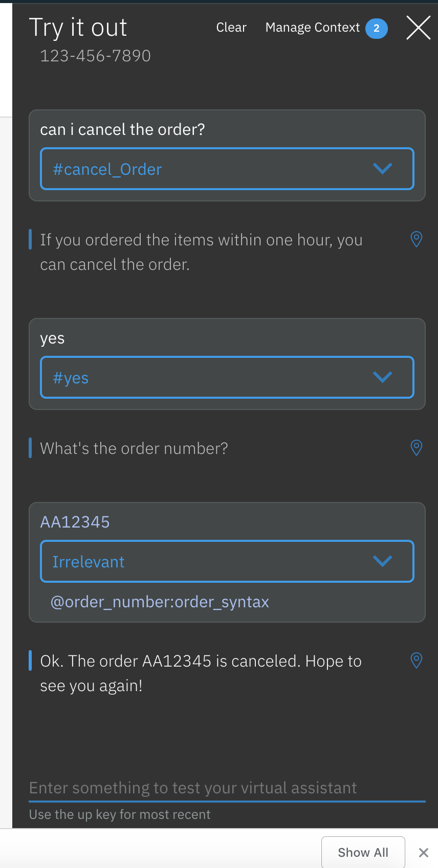Open Manage Context
This screenshot has width=438, height=868.
[313, 28]
